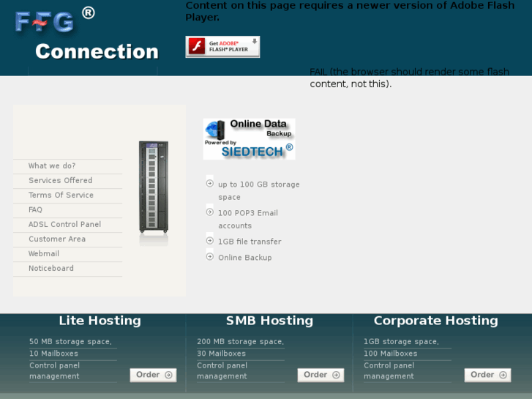
Task: Go to the FAQ page
Action: [35, 209]
